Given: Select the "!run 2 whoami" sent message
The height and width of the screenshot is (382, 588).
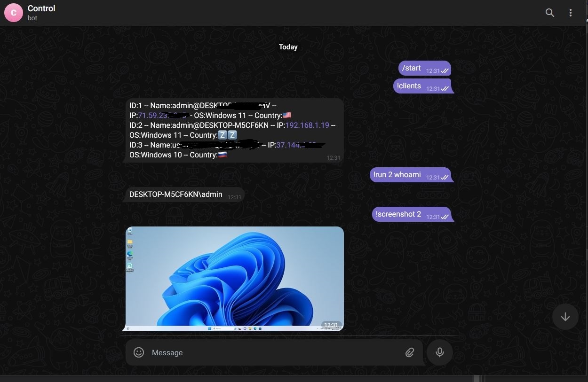Looking at the screenshot, I should (411, 175).
